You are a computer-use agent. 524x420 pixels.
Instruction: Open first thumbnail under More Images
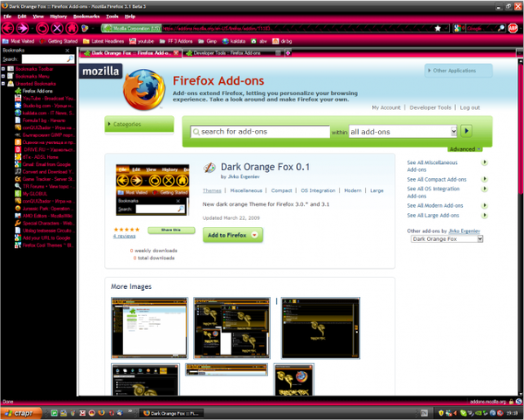[149, 328]
